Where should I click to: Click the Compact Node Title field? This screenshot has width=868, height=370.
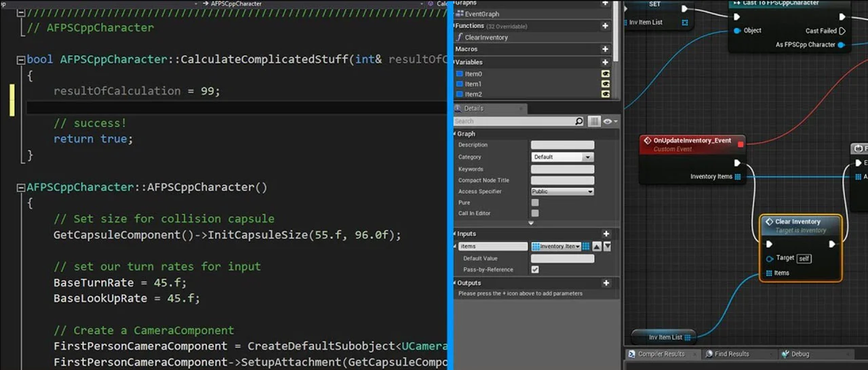[562, 180]
